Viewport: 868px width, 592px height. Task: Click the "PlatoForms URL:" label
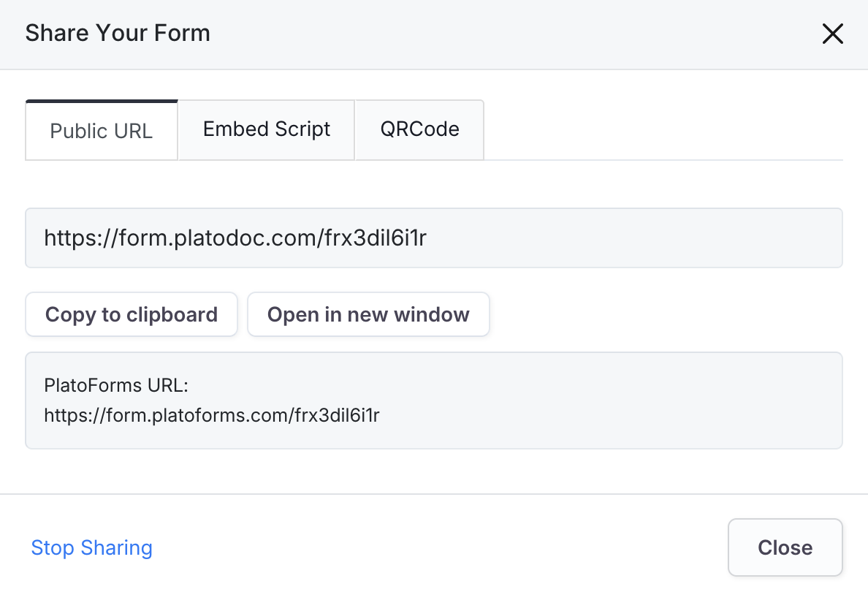pos(116,385)
